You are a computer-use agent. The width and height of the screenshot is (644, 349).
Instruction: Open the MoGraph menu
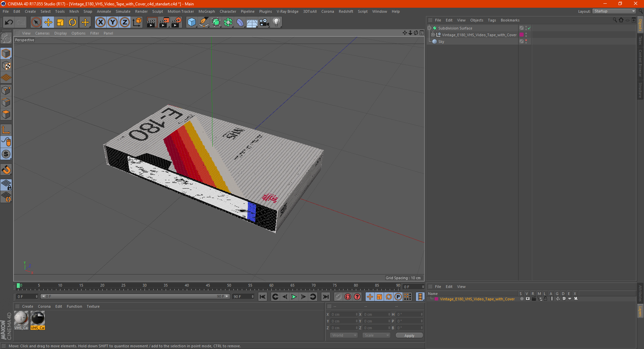click(207, 11)
